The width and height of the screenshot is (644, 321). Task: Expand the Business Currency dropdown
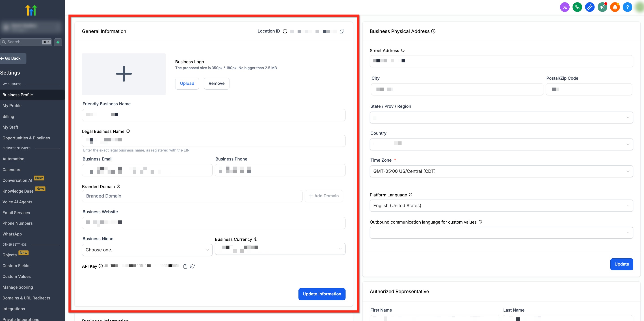[280, 249]
